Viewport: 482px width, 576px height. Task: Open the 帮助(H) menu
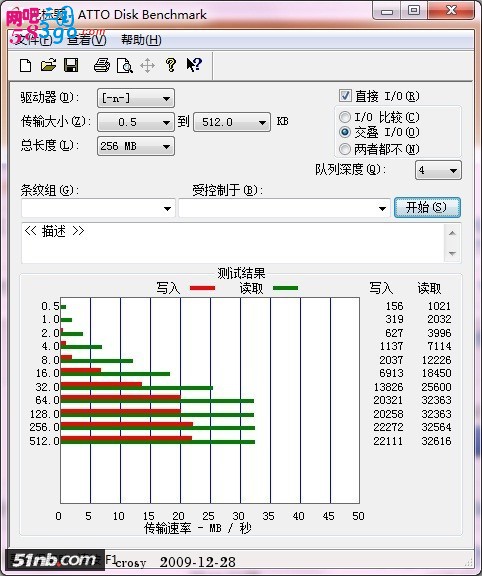[x=141, y=40]
